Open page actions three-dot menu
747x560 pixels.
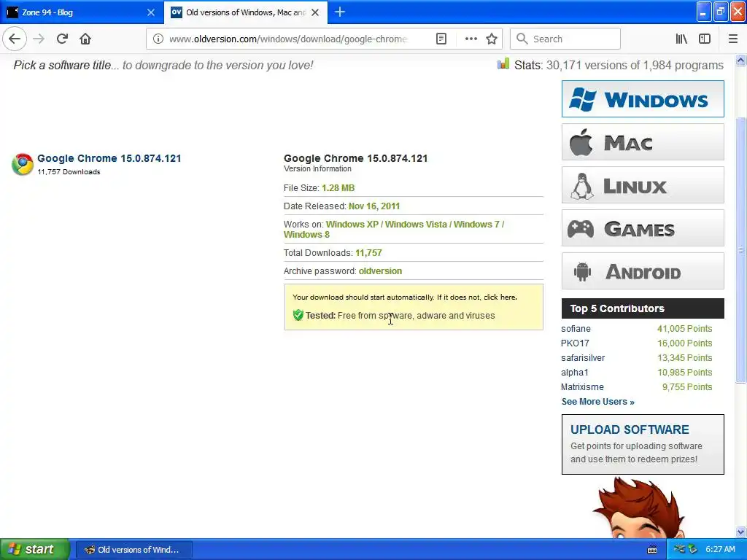[471, 39]
